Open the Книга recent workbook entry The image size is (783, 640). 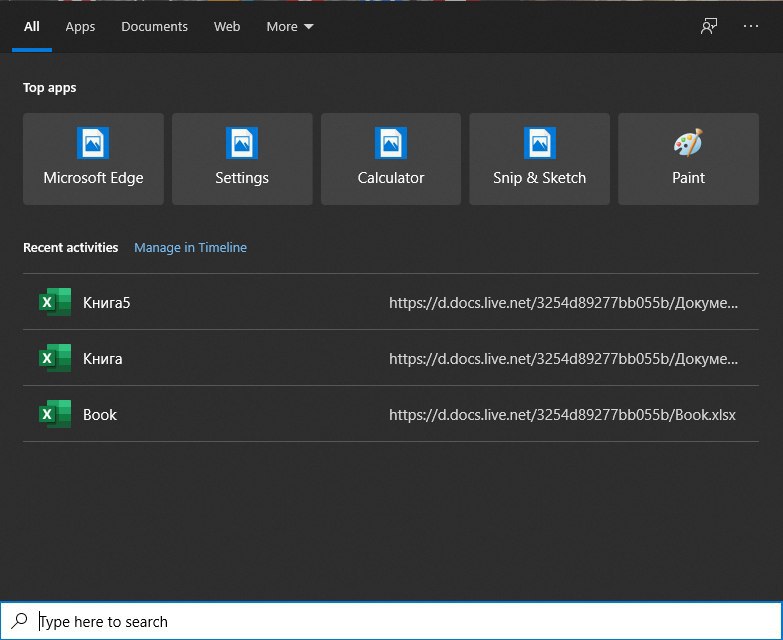(x=391, y=357)
